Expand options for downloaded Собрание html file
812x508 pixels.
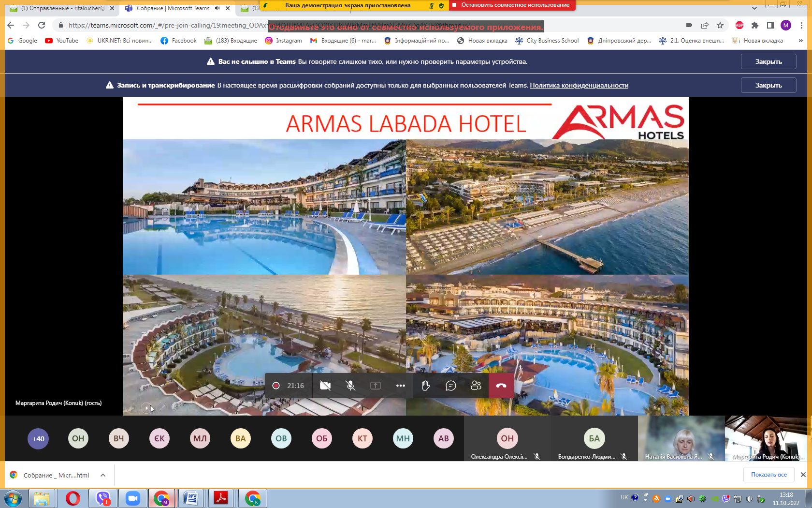pos(103,475)
